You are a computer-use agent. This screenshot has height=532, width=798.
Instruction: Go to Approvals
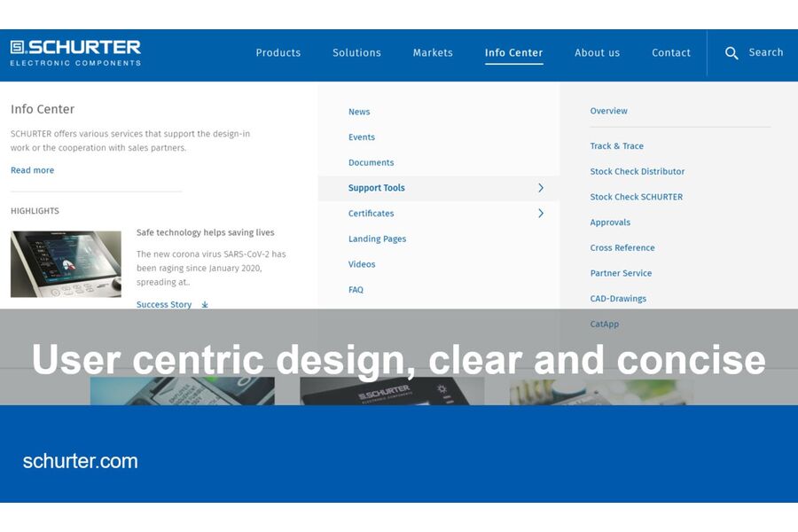(x=610, y=223)
